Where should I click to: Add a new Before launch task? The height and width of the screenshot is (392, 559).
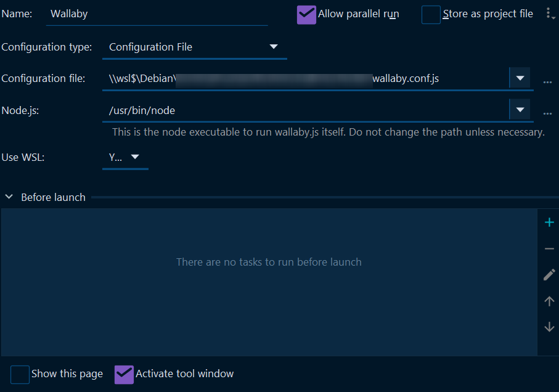pos(549,222)
